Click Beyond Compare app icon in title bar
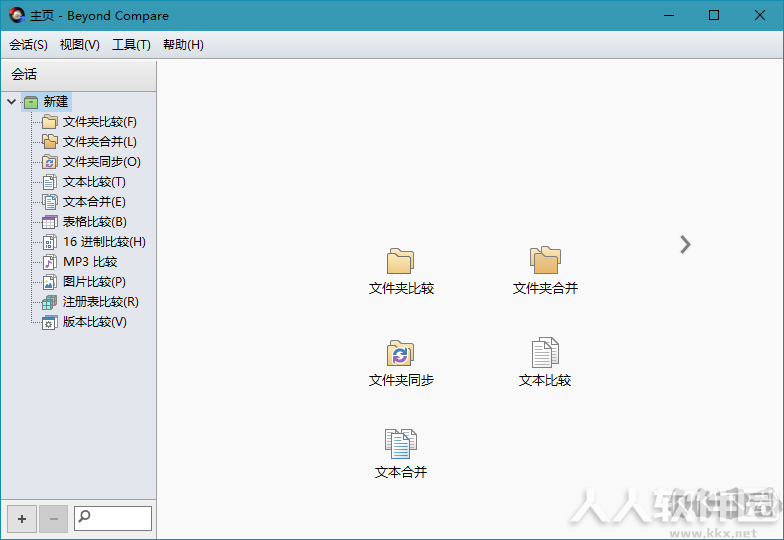This screenshot has width=784, height=540. click(x=16, y=16)
